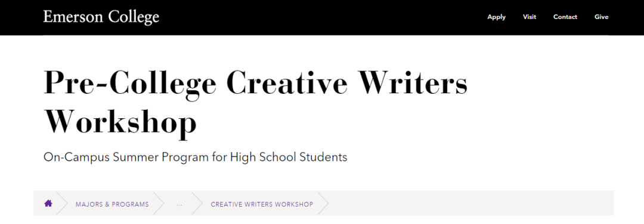This screenshot has width=644, height=224.
Task: Click the Pre-College Creative Writers heading line
Action: [x=255, y=84]
